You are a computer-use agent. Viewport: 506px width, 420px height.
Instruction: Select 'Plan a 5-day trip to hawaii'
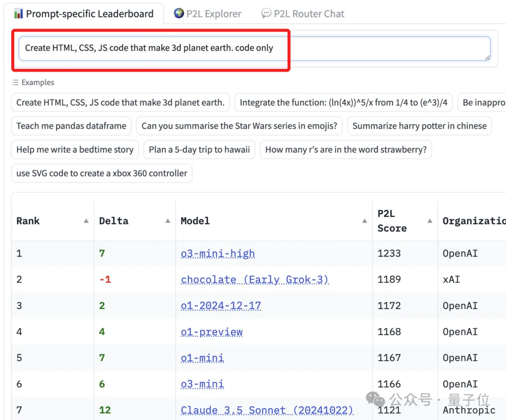(199, 150)
